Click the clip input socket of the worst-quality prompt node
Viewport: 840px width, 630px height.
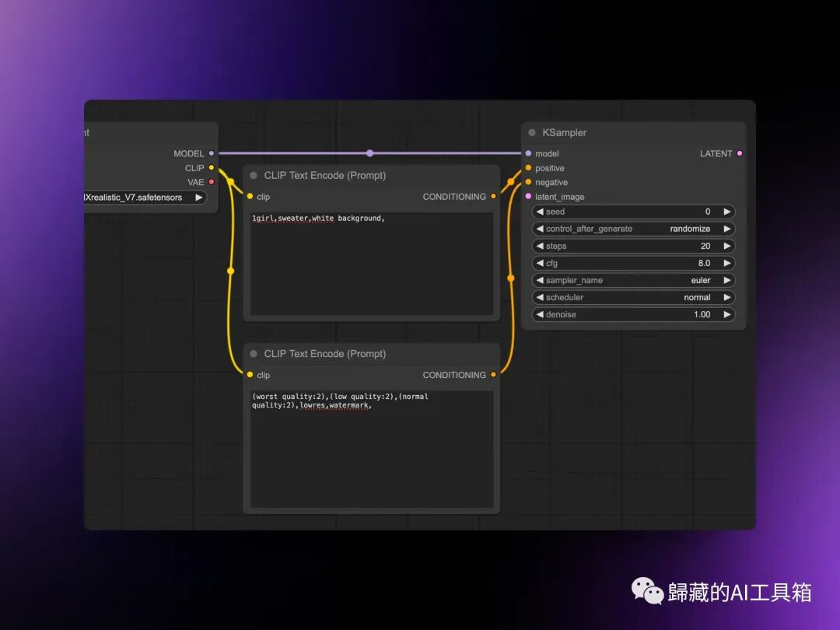[250, 375]
